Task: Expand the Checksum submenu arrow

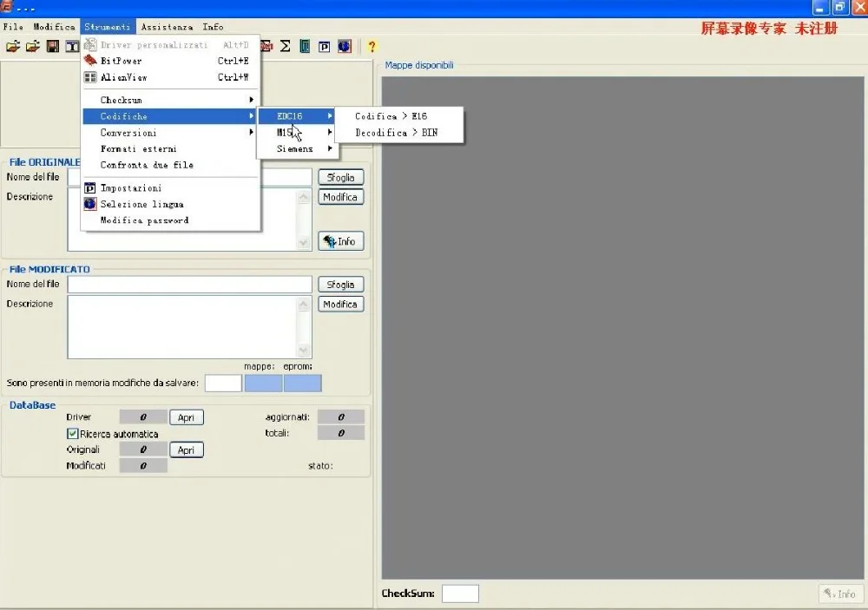Action: [x=252, y=100]
